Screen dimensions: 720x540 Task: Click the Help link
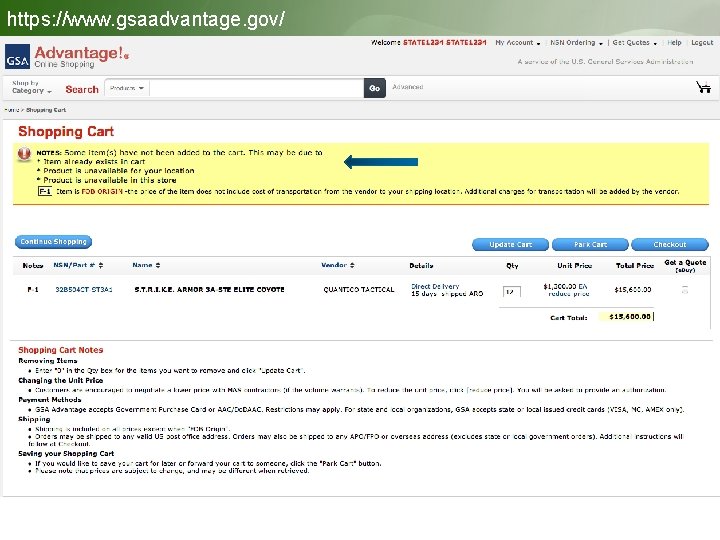[x=674, y=43]
